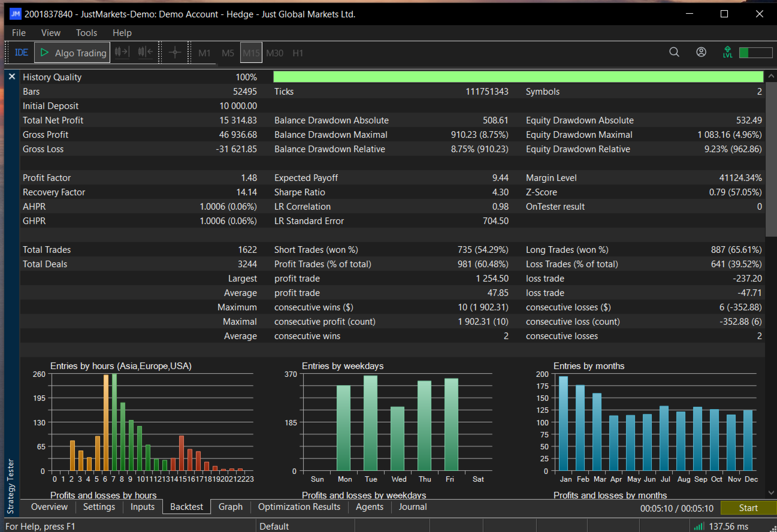The width and height of the screenshot is (777, 532).
Task: Set the chart timeframe to H1
Action: [298, 53]
